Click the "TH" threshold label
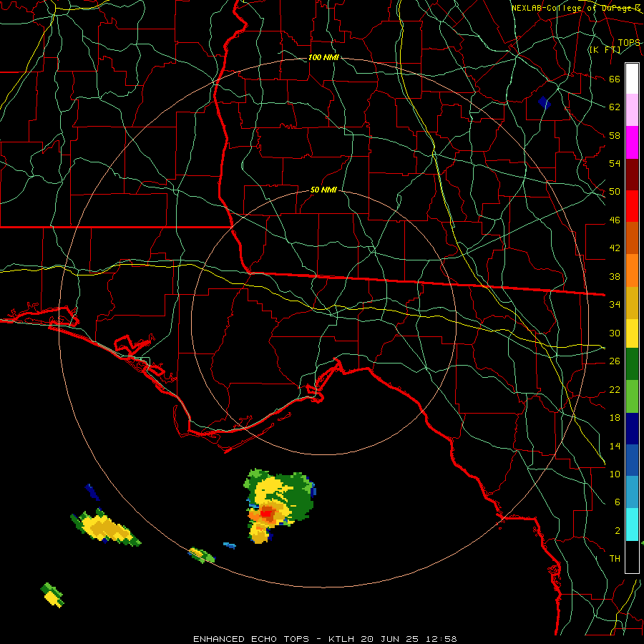This screenshot has height=644, width=644. coord(615,558)
